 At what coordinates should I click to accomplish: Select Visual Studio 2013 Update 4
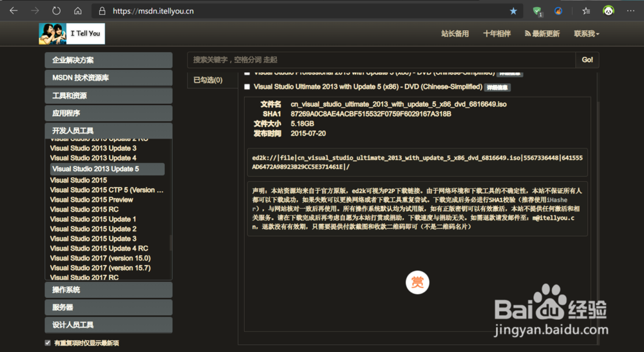click(x=93, y=158)
